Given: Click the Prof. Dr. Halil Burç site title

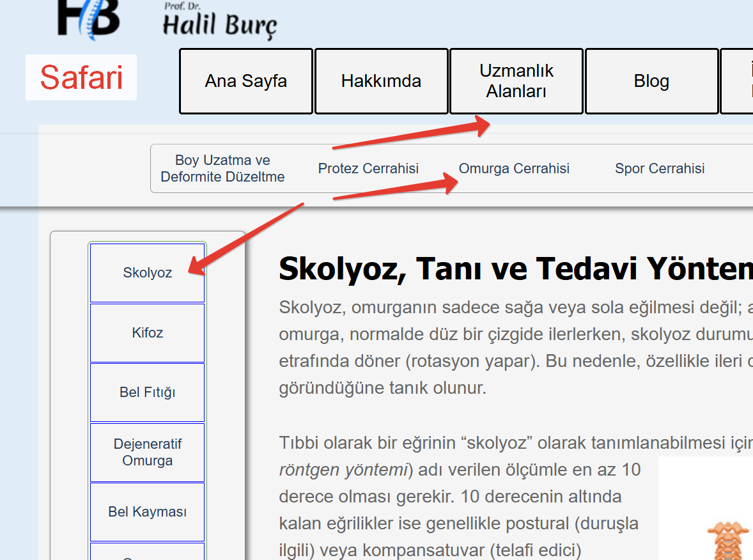Looking at the screenshot, I should click(219, 24).
